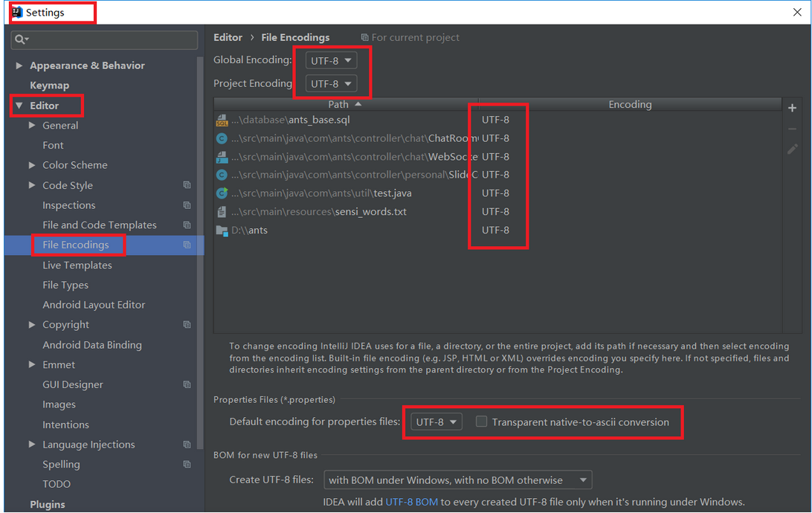Close the Settings dialog
This screenshot has height=513, width=812.
[797, 12]
